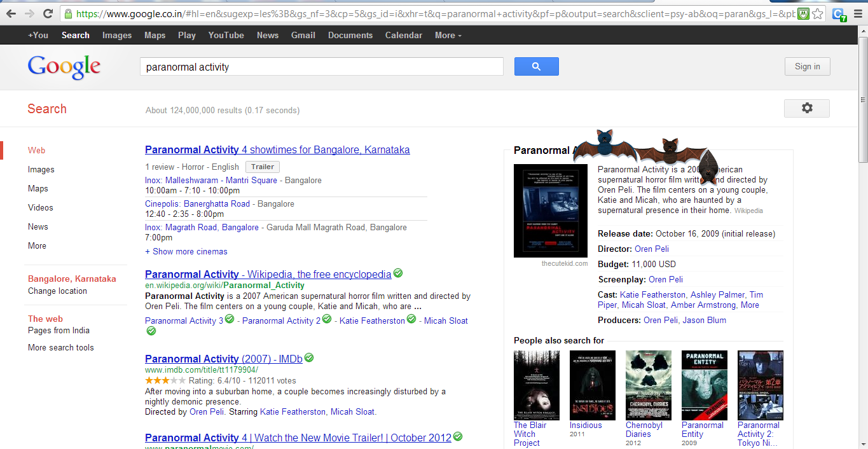Screen dimensions: 868x449
Task: Click the blue magnifier search button
Action: tap(536, 66)
